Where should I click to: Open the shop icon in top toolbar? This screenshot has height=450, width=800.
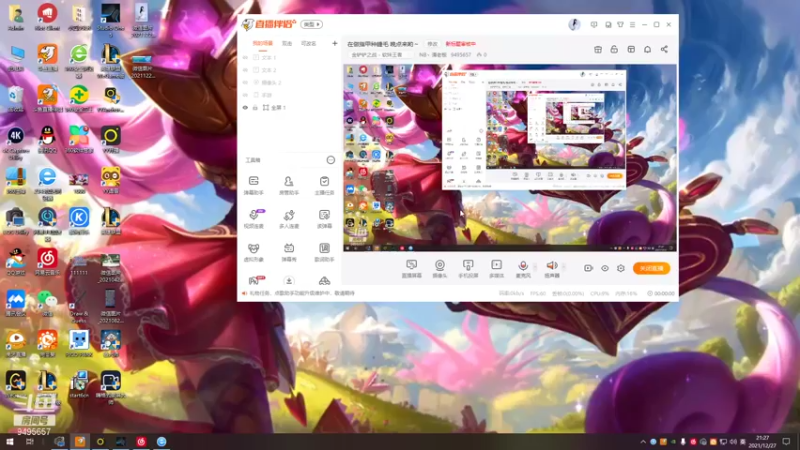(598, 49)
